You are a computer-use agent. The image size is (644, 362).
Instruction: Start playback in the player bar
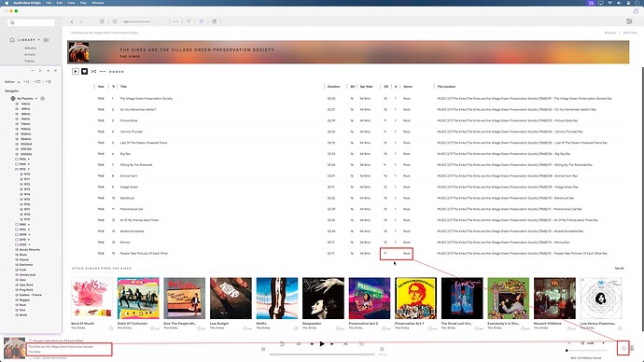(322, 344)
